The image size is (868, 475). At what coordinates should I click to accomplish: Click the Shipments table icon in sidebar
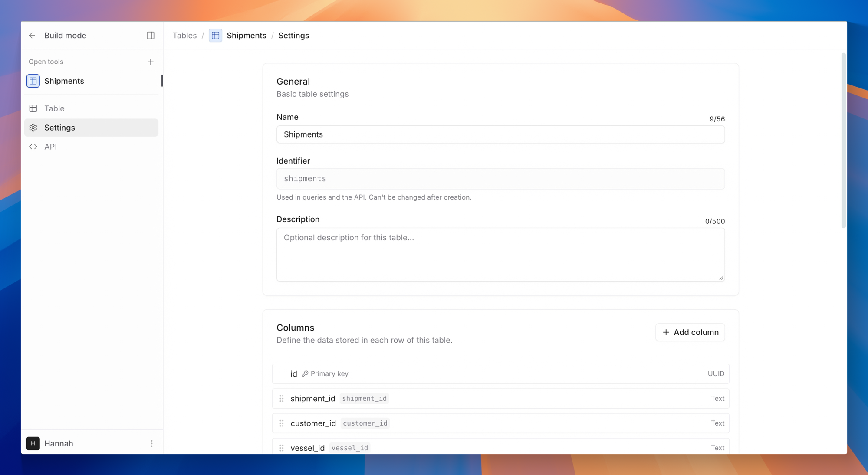coord(33,81)
